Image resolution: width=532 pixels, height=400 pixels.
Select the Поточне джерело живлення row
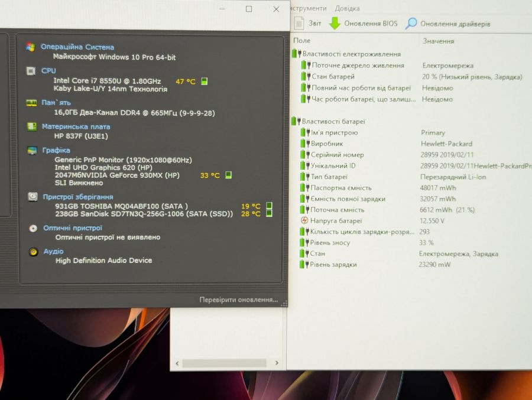[413, 65]
